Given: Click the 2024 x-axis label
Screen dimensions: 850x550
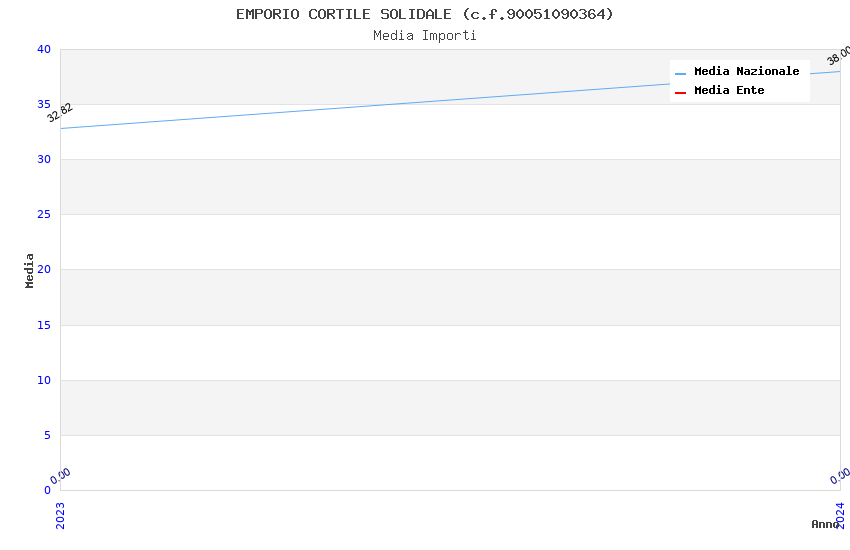Looking at the screenshot, I should click(840, 515).
